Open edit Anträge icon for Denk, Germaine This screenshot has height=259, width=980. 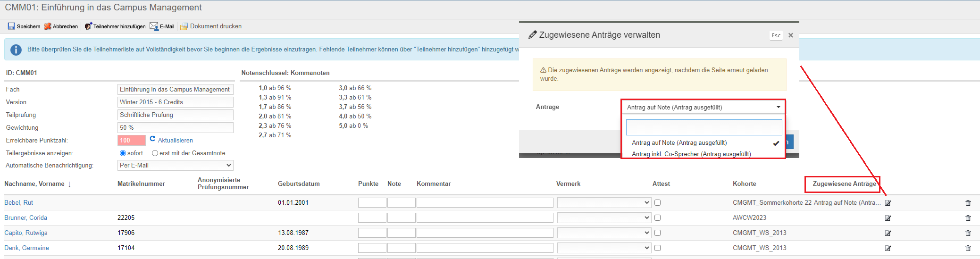click(888, 248)
